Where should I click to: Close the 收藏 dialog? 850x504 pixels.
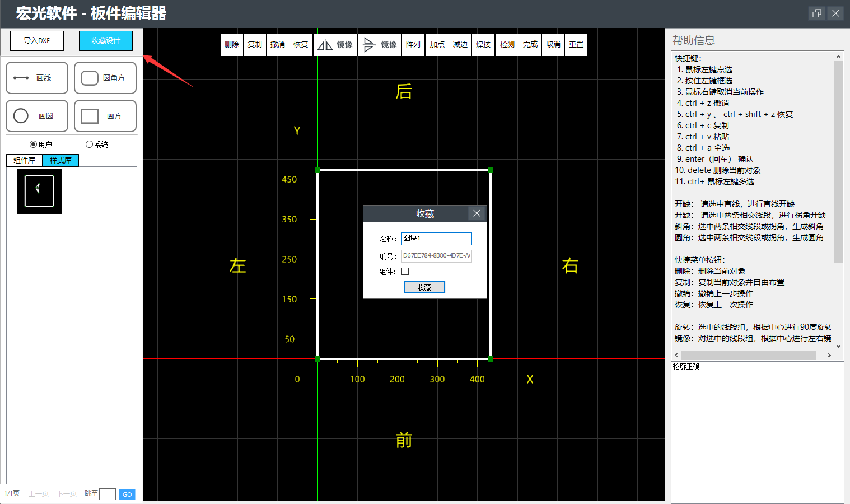pyautogui.click(x=477, y=213)
